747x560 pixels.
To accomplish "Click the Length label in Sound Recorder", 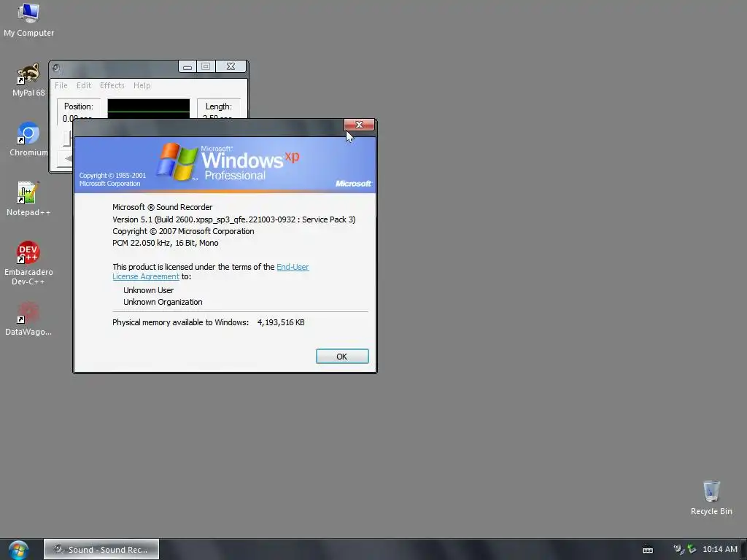I will coord(219,106).
